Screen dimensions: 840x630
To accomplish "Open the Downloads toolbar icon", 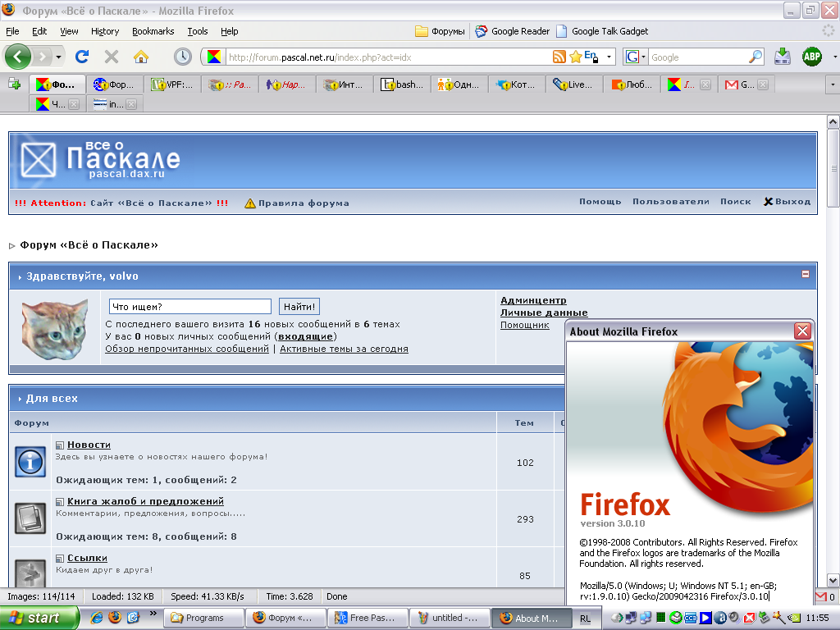I will tap(783, 57).
